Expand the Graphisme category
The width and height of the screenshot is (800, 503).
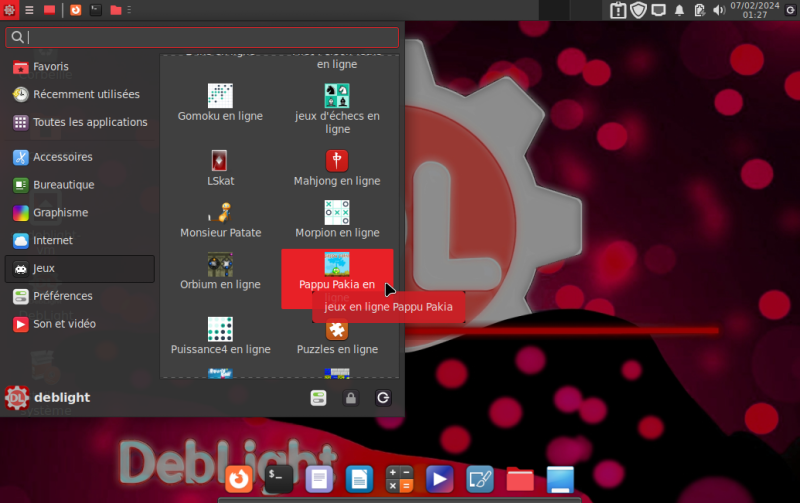coord(60,212)
